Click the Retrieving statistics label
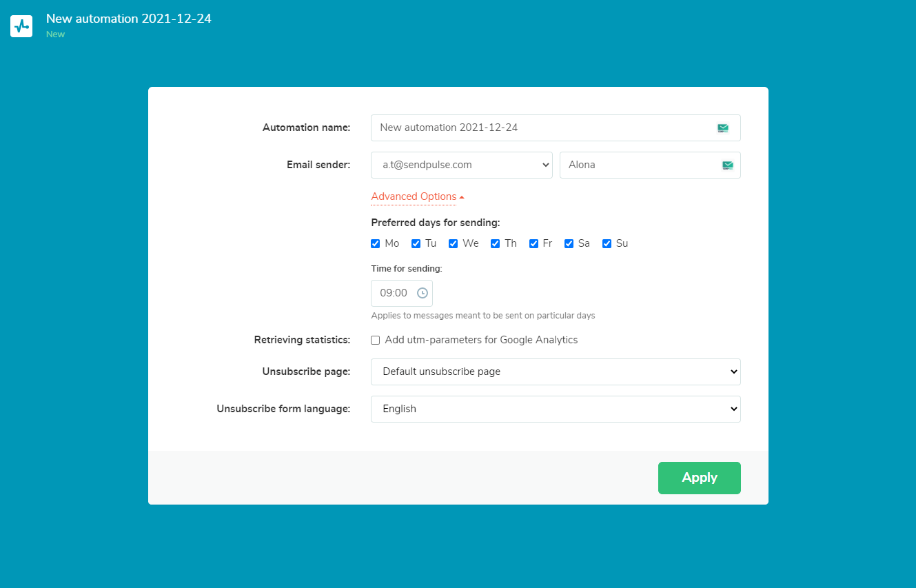The width and height of the screenshot is (916, 588). [x=303, y=340]
